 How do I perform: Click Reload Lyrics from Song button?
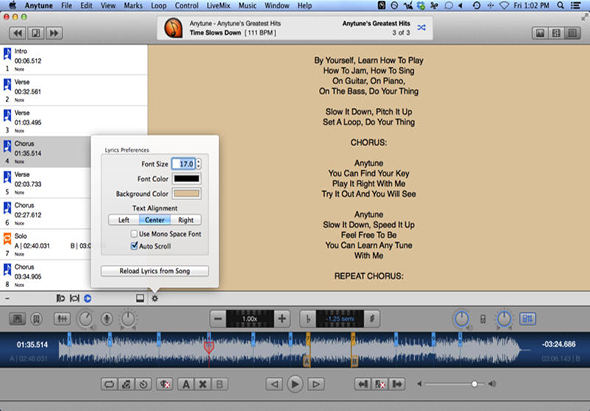[155, 271]
